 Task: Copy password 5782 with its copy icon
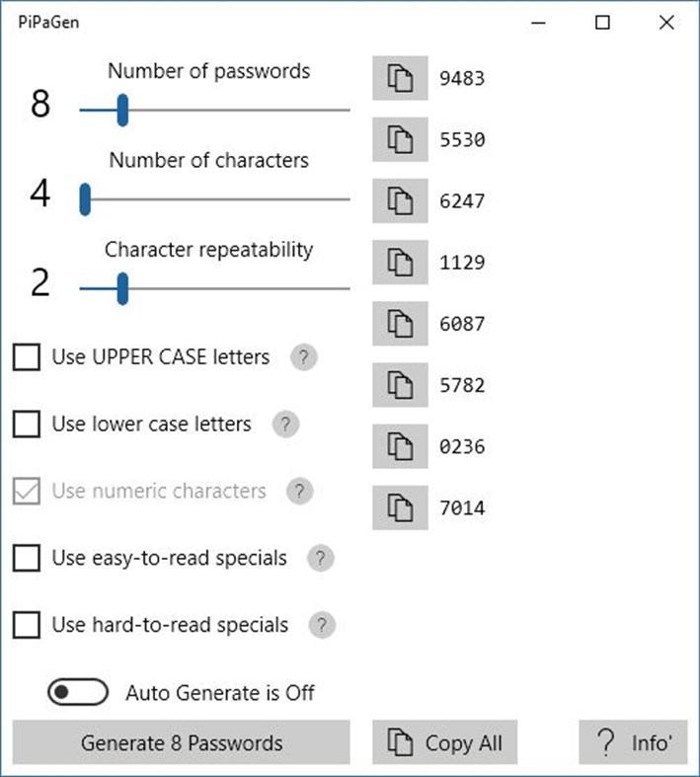click(x=400, y=385)
